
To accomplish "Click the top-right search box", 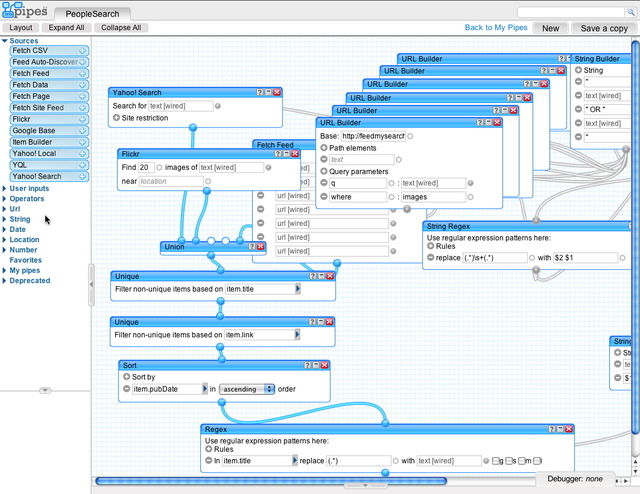I will (x=571, y=13).
